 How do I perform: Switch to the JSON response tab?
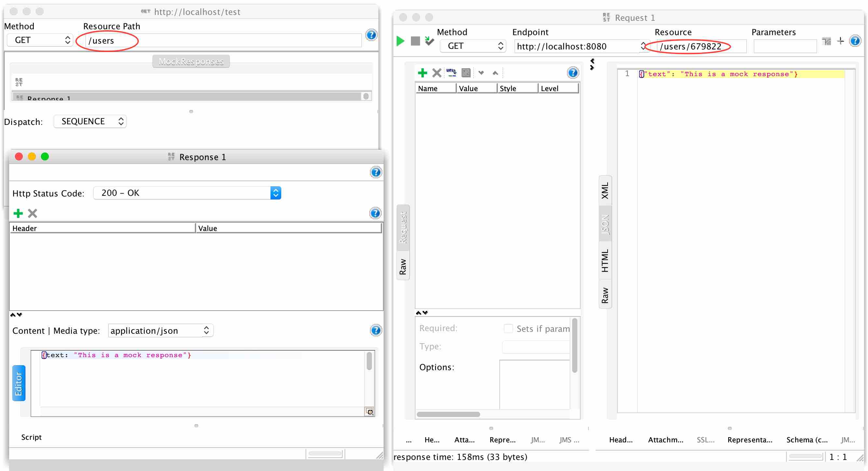(x=605, y=224)
